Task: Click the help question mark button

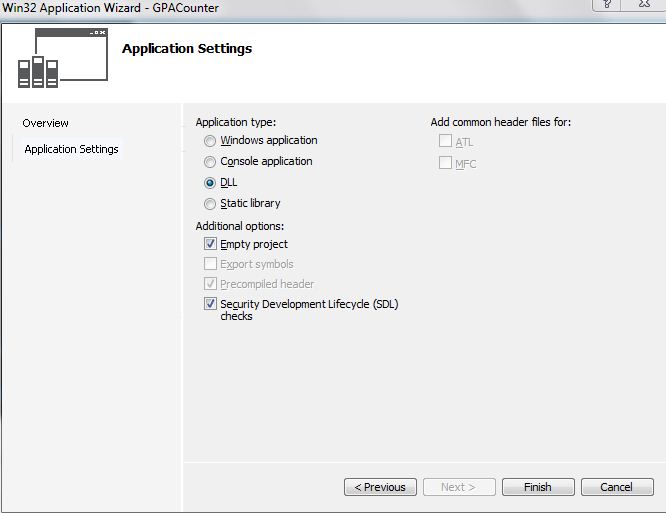Action: coord(606,4)
